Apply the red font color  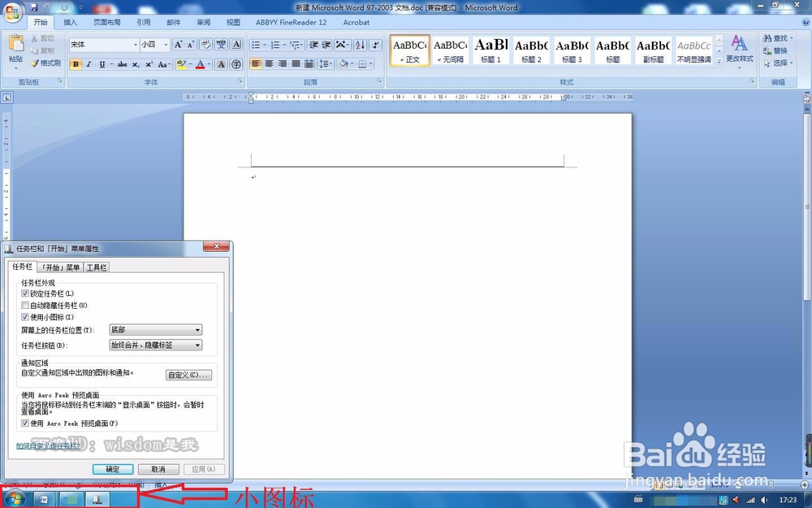[x=201, y=64]
